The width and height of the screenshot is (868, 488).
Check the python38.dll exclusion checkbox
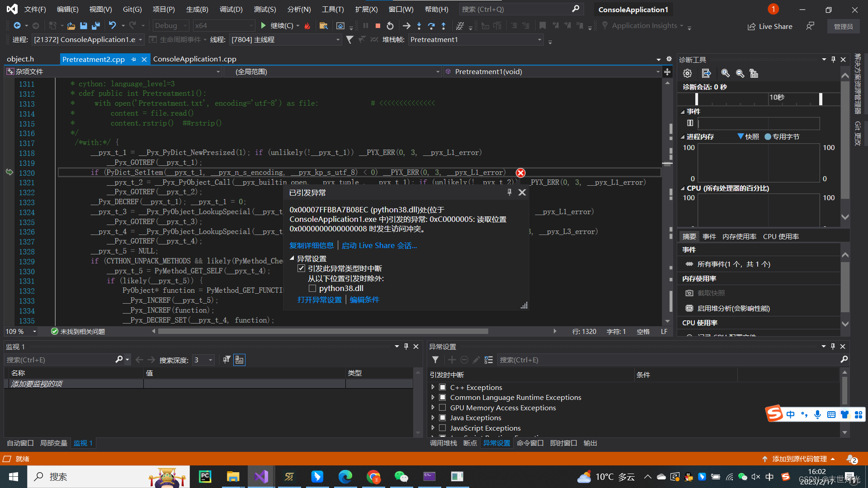(312, 288)
